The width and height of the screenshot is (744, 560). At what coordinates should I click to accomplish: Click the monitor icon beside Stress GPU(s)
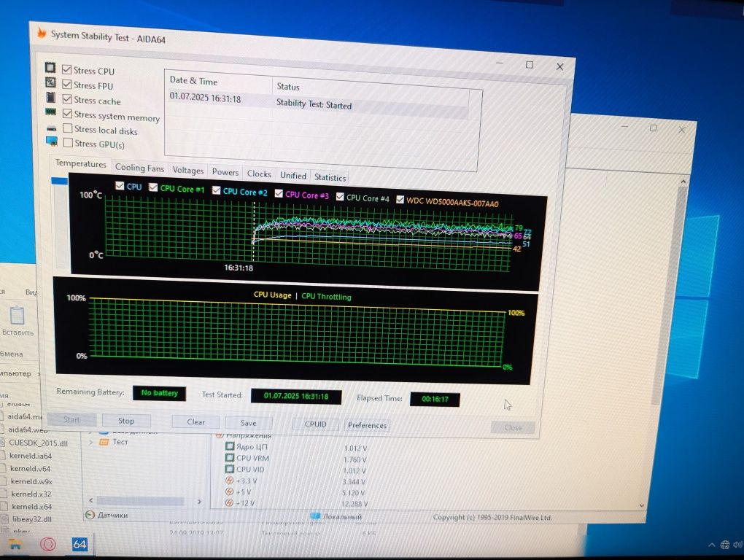pyautogui.click(x=52, y=141)
